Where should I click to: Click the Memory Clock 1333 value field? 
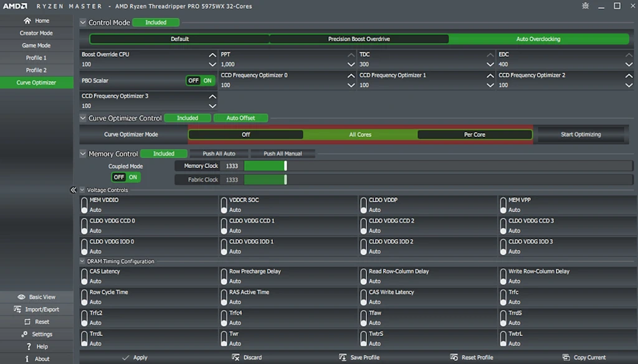[x=232, y=166]
